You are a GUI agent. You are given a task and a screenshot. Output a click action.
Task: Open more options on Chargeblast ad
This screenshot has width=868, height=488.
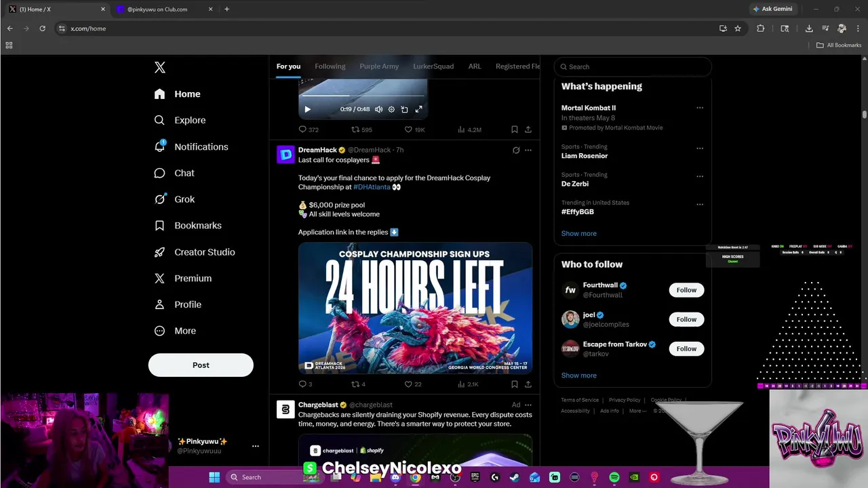(528, 405)
